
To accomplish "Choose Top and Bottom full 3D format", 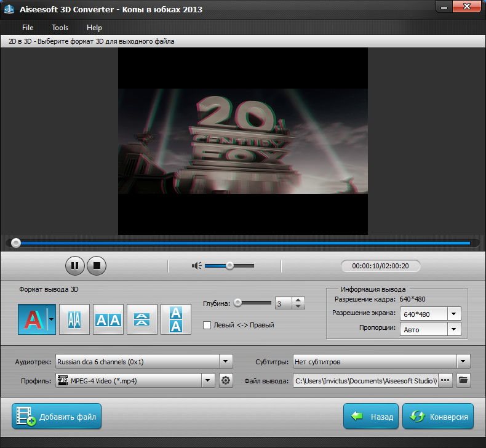I will 176,319.
